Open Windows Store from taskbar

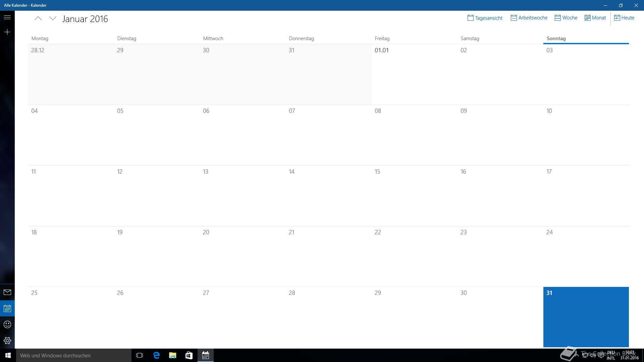click(189, 355)
